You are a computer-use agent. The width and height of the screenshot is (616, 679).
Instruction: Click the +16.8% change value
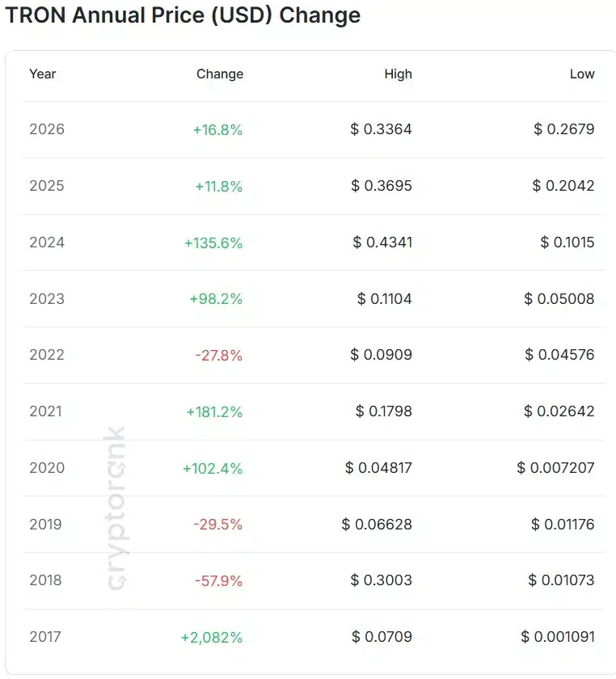tap(217, 129)
